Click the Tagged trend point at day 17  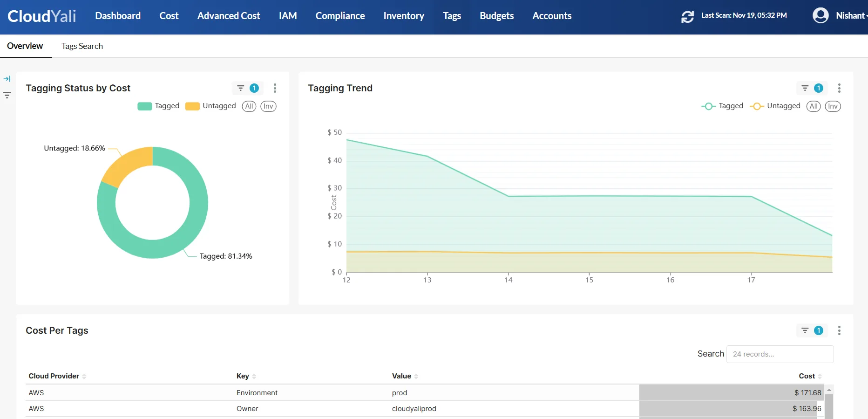pyautogui.click(x=751, y=196)
